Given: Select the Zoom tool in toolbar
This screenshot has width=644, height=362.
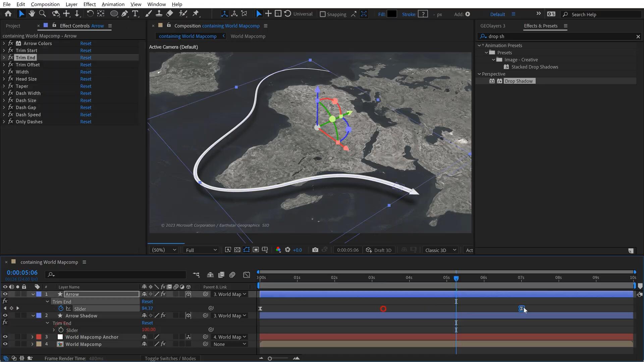Looking at the screenshot, I should coord(42,14).
